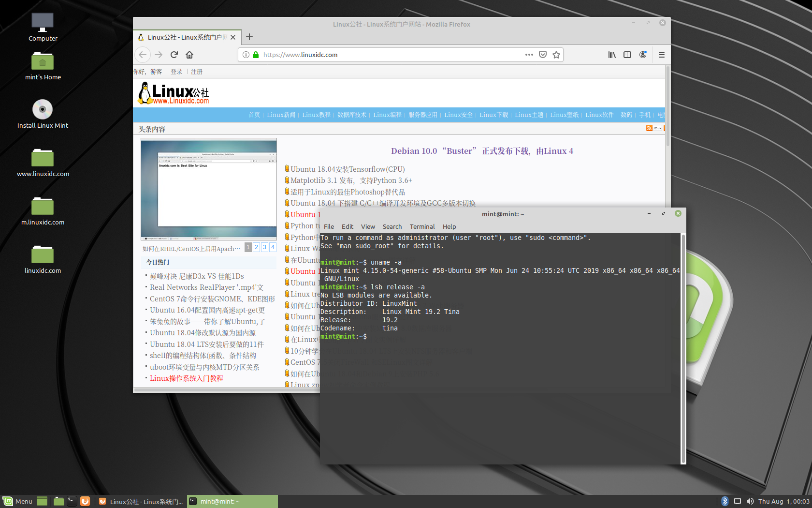This screenshot has width=812, height=508.
Task: Launch the terminal from panel launcher
Action: pos(72,501)
